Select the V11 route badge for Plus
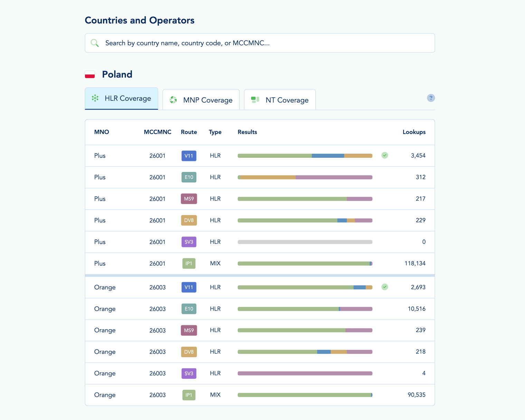 (x=189, y=156)
